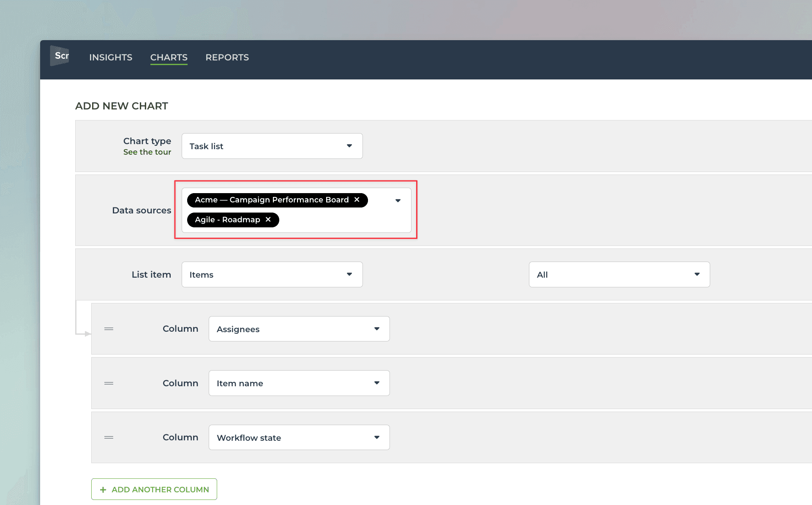Switch to the Insights tab
Viewport: 812px width, 505px height.
coord(111,57)
